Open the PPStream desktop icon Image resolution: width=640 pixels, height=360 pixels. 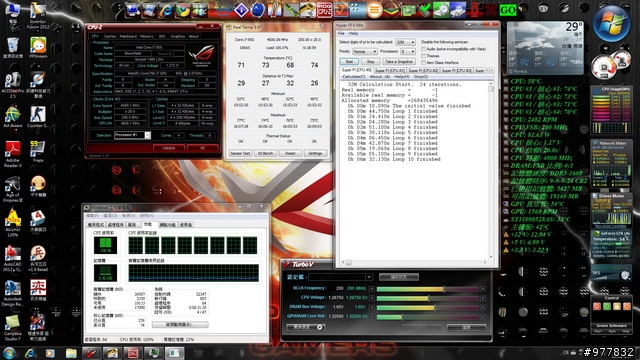[x=38, y=48]
